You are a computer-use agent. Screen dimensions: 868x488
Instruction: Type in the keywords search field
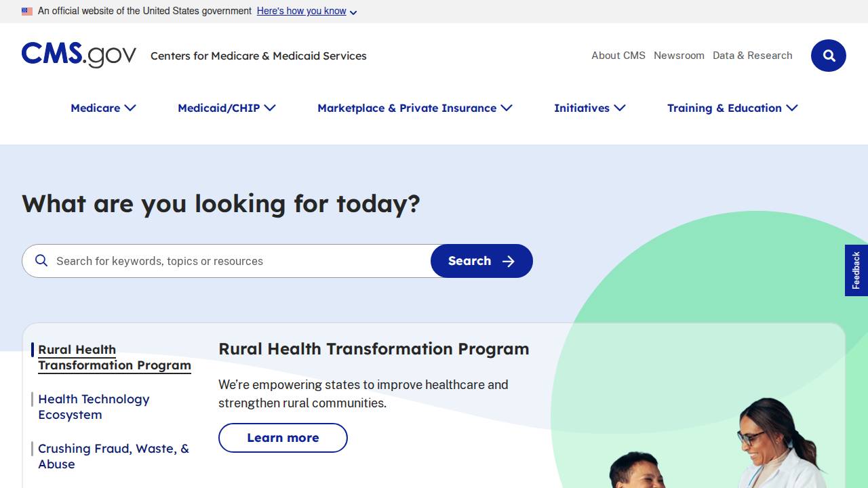point(237,261)
